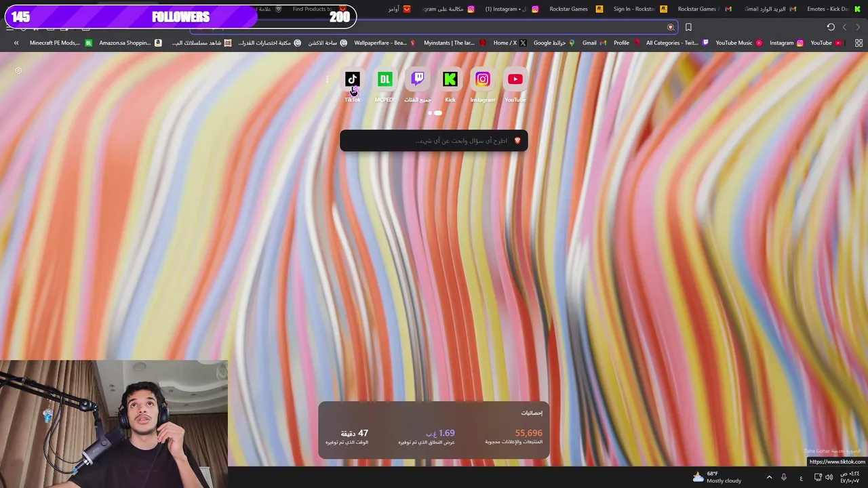Click the Brave Shields icon in address bar
Screen dimensions: 868x488
pyautogui.click(x=671, y=27)
